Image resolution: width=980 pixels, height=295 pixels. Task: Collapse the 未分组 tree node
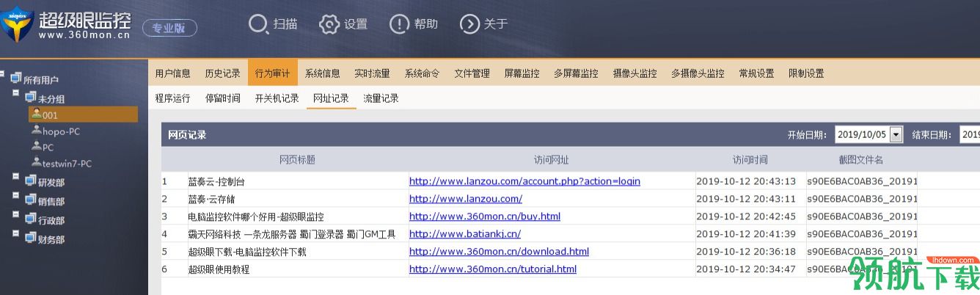15,93
